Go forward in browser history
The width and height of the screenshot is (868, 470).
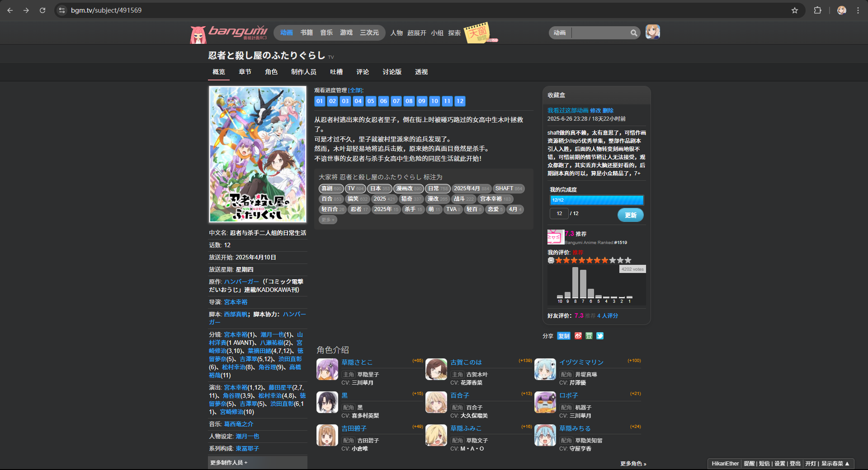pyautogui.click(x=26, y=10)
